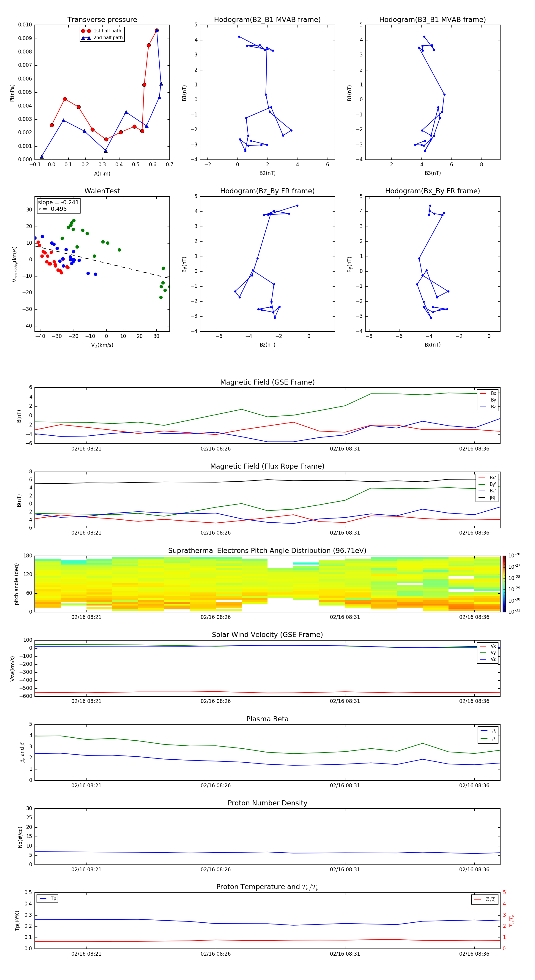535x980 pixels.
Task: Select Bx' in the Flux Rope legend
Action: [x=487, y=478]
